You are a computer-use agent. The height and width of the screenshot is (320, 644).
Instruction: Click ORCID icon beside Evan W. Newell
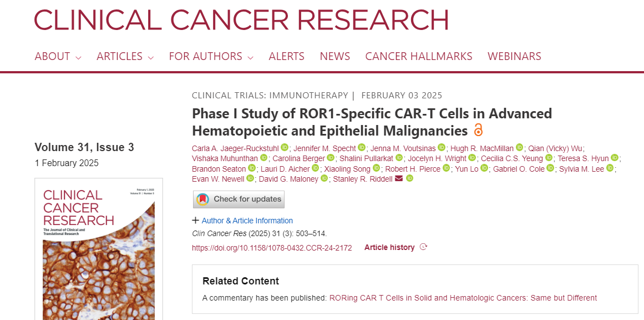[x=250, y=178]
